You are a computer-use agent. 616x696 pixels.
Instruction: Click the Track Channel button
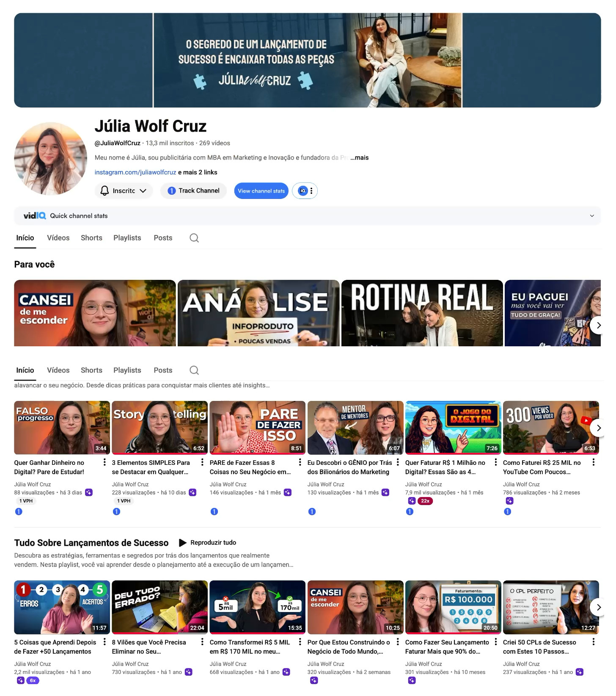point(194,191)
